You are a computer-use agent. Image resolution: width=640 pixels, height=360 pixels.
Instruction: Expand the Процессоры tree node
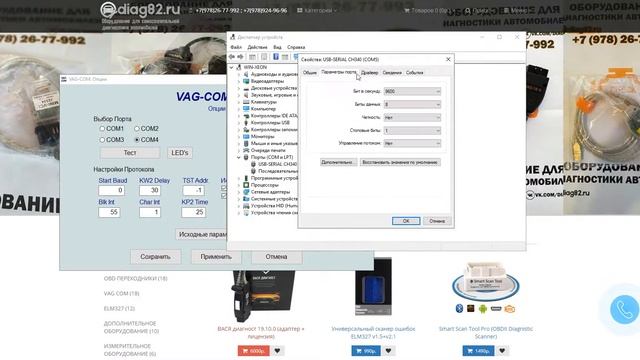[x=239, y=185]
